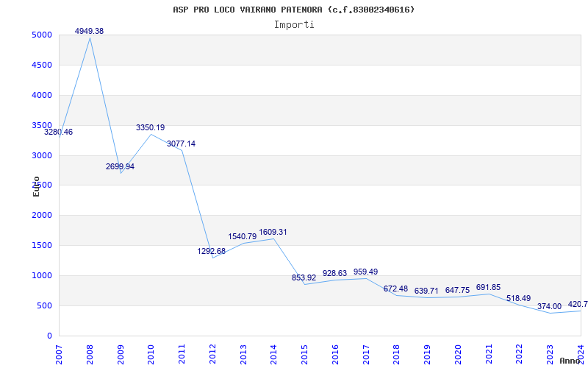
Task: Click the x-axis year 2007
Action: 60,355
